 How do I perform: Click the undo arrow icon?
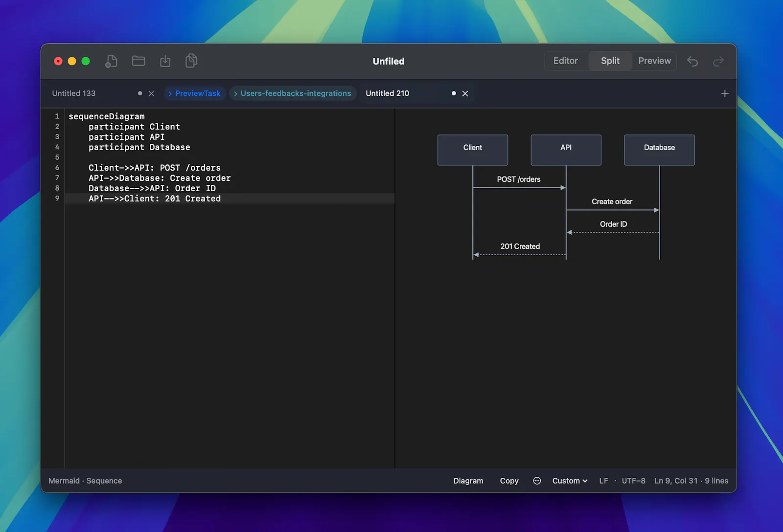[692, 61]
